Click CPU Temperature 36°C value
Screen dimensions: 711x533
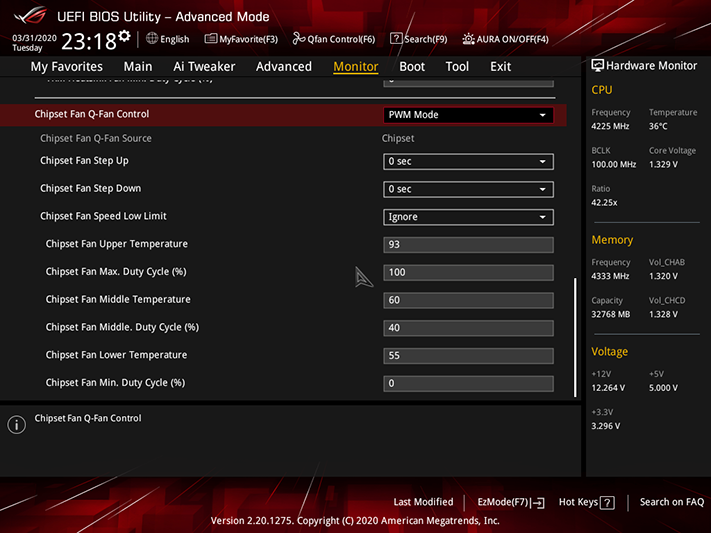pos(658,126)
